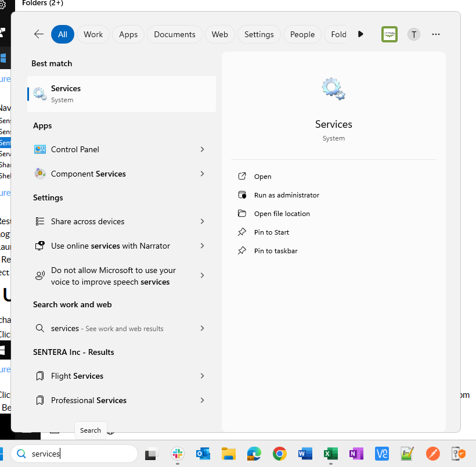
Task: Switch to the Apps filter tab
Action: (128, 34)
